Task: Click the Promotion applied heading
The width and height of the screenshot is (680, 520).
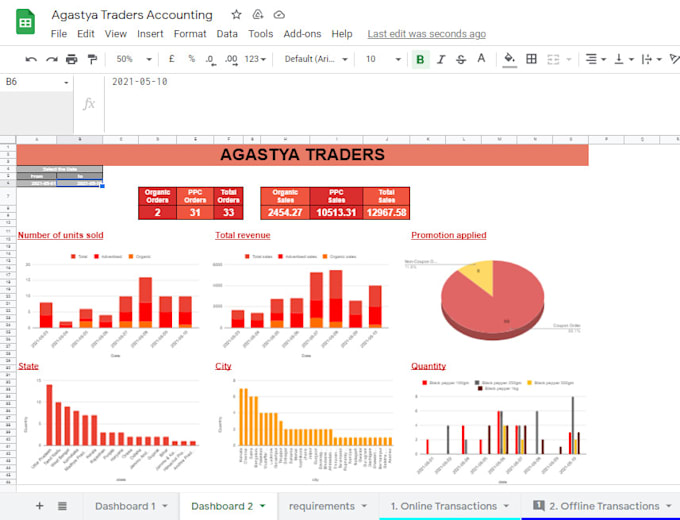Action: (448, 235)
